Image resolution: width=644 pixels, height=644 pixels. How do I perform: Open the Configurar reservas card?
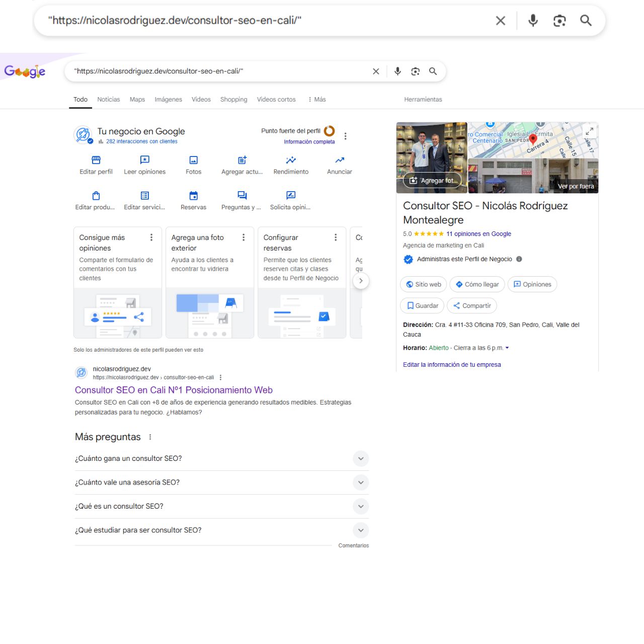click(x=302, y=282)
